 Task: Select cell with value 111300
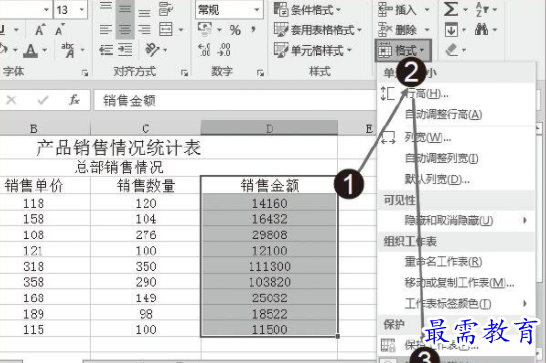point(269,266)
